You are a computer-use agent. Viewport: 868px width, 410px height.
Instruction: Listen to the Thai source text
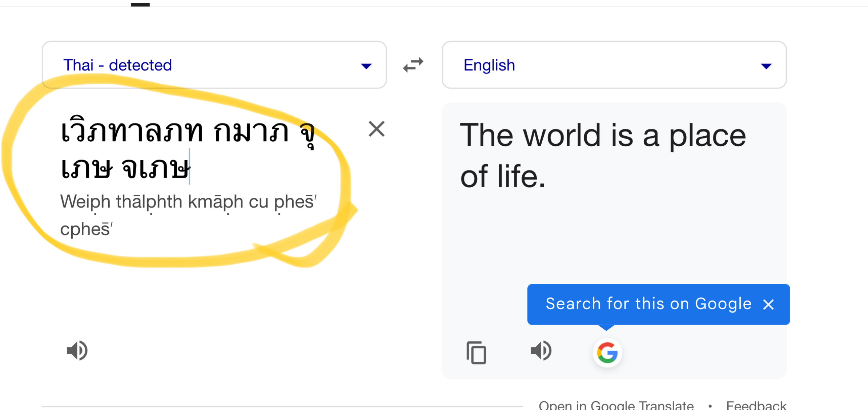coord(77,351)
